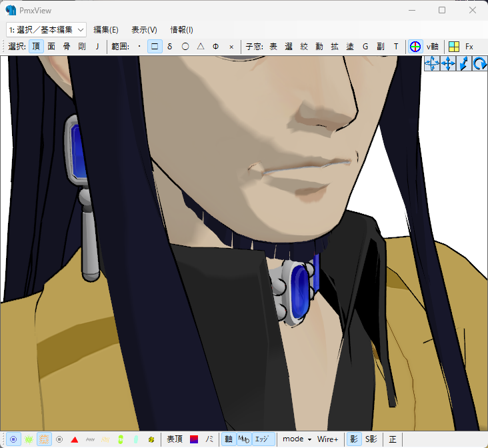Image resolution: width=488 pixels, height=448 pixels.
Task: Open the 編集(E) menu
Action: click(x=106, y=29)
